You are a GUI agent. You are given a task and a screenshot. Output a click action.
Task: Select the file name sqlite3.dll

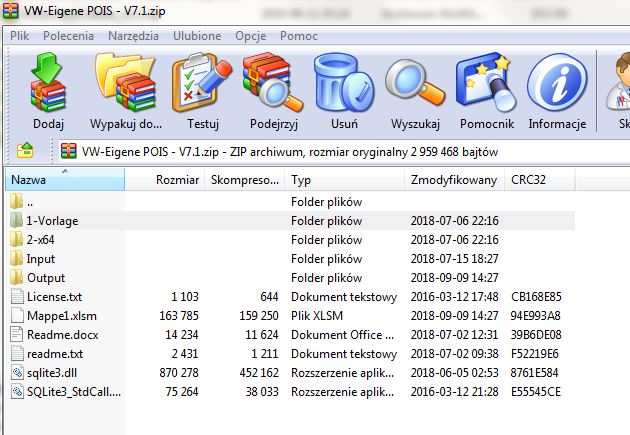(52, 373)
